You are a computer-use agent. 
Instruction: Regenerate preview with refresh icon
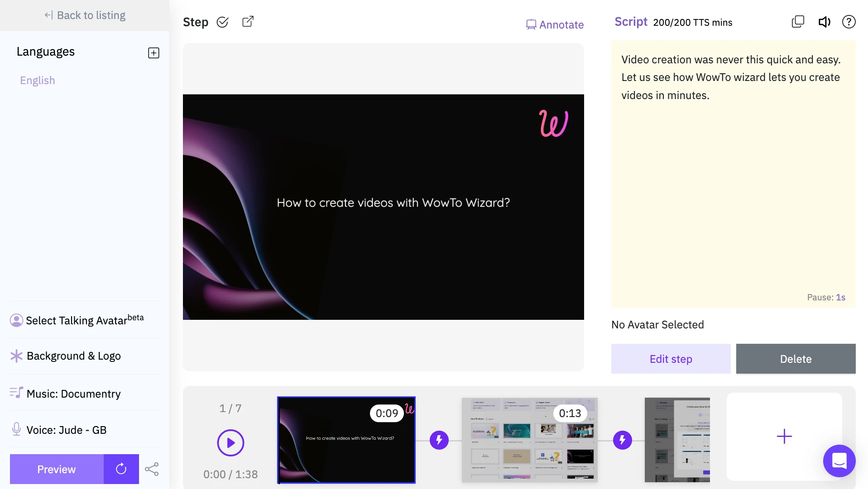(121, 469)
